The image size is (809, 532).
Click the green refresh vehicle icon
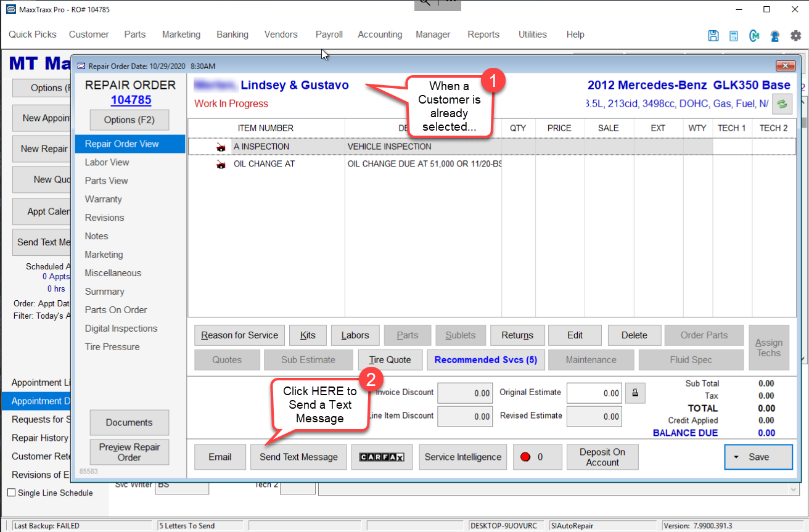coord(782,104)
